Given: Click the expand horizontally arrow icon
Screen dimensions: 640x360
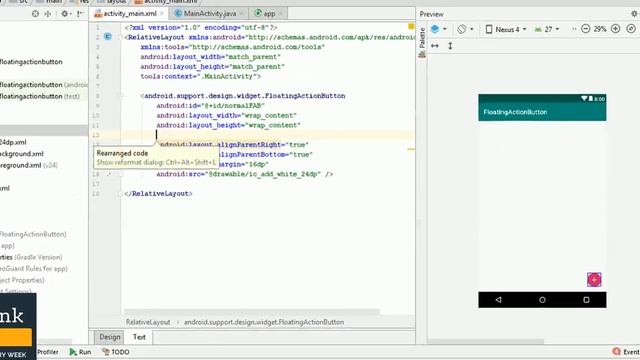Looking at the screenshot, I should click(435, 46).
